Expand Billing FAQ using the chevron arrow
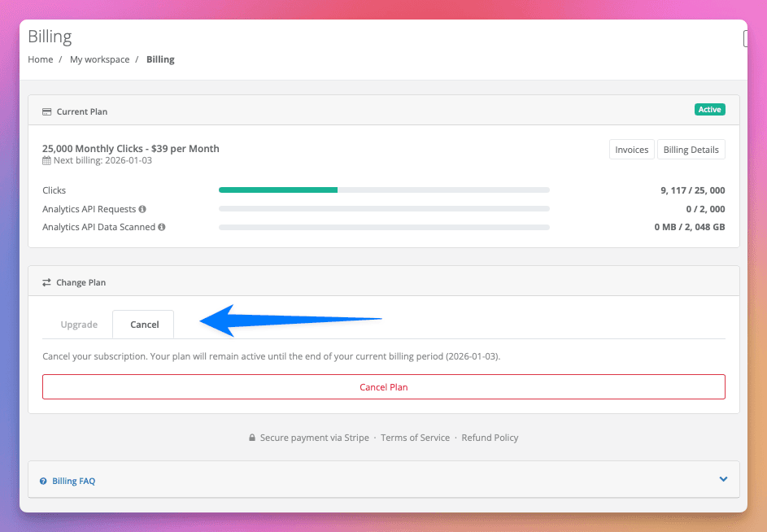Screen dimensions: 767x532 pos(723,479)
